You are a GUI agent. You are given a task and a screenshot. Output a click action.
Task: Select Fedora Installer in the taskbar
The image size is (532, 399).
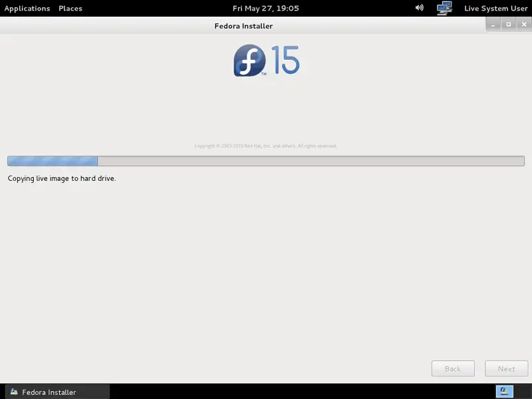(x=57, y=392)
